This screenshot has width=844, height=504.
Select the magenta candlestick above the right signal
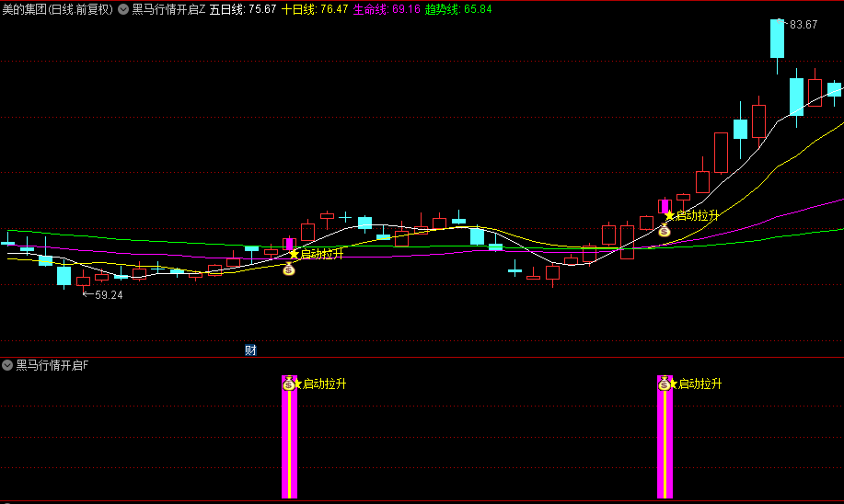(x=665, y=206)
